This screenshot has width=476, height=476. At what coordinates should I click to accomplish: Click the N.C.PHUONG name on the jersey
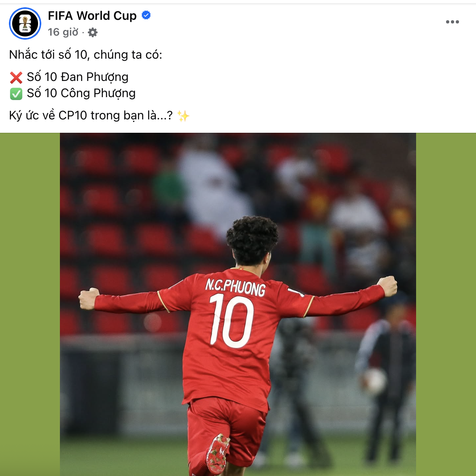pos(235,287)
